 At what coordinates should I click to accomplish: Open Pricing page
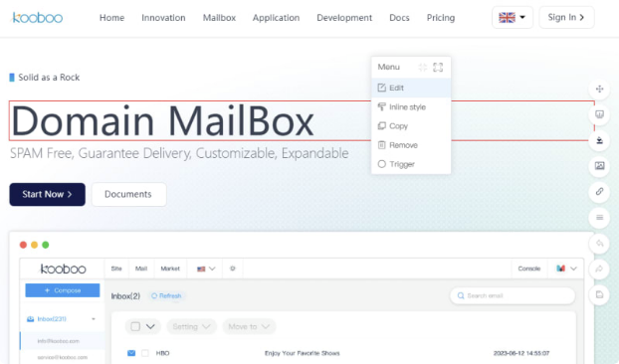(x=441, y=18)
